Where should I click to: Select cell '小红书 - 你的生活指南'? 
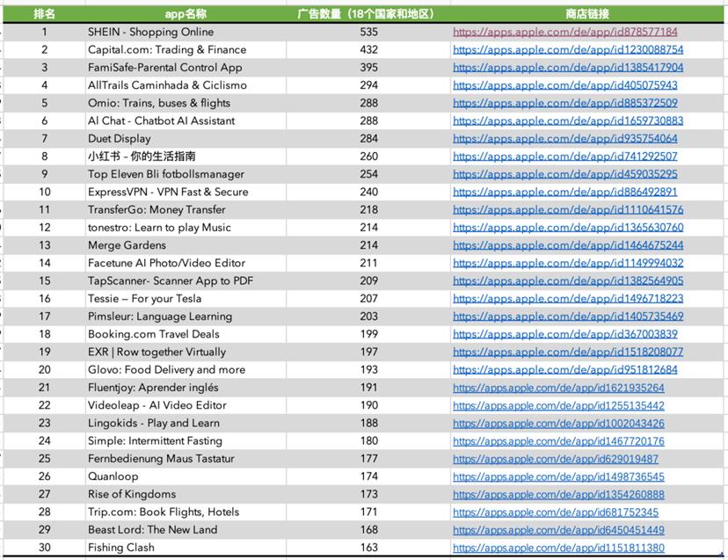click(x=186, y=156)
